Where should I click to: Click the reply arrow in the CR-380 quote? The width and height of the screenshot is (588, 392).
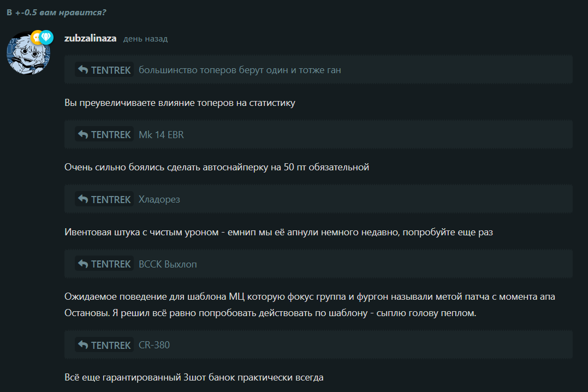83,345
